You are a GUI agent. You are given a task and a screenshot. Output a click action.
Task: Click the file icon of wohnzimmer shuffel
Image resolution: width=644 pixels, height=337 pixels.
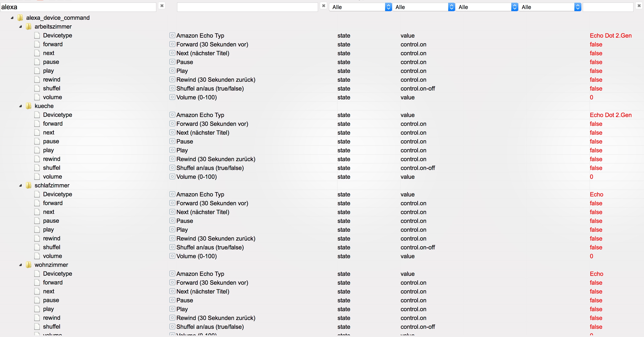[x=37, y=326]
